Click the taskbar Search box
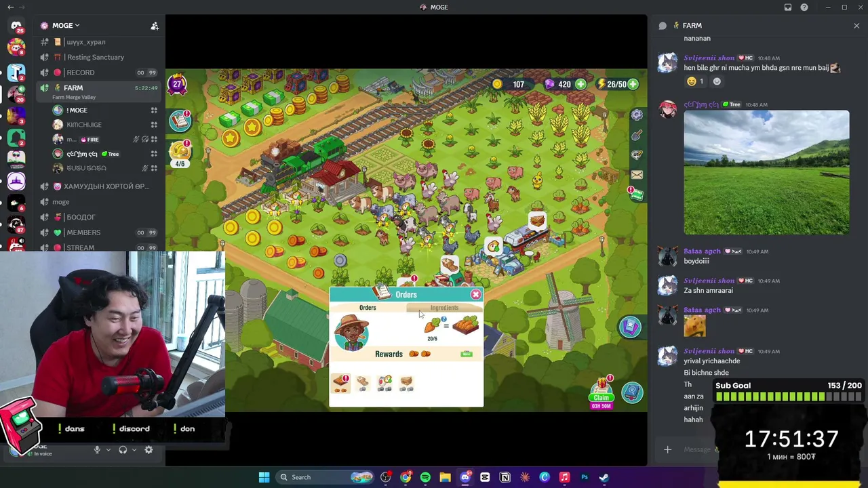 (x=323, y=477)
